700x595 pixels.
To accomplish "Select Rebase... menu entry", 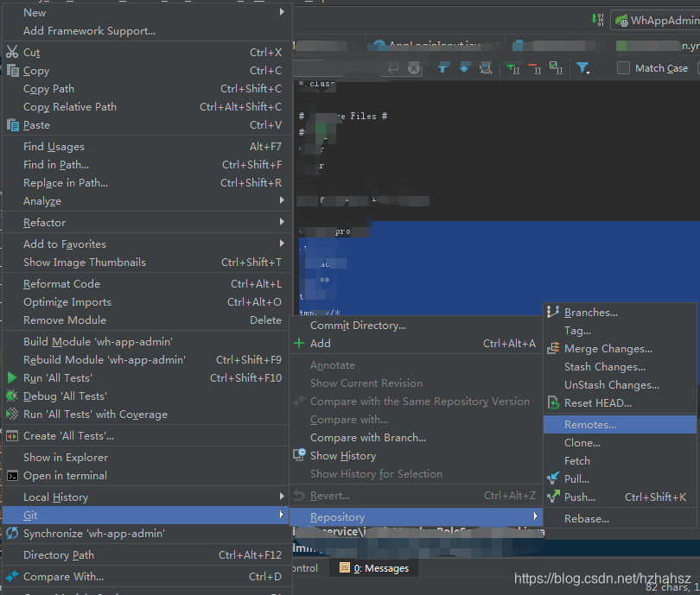I will pos(620,519).
